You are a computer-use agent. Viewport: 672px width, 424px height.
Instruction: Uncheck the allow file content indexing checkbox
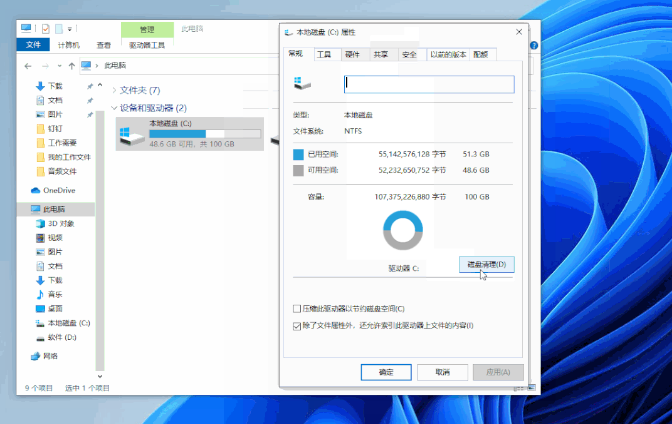297,326
